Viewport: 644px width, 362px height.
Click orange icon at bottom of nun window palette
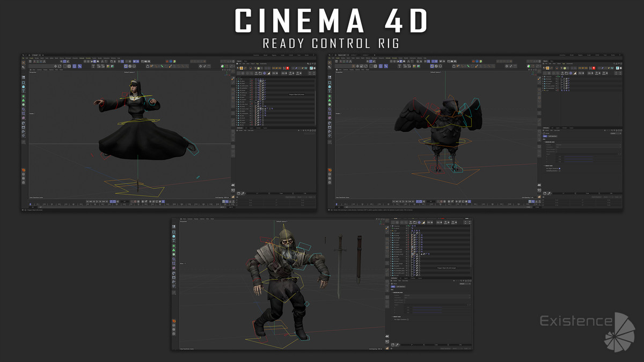click(24, 170)
